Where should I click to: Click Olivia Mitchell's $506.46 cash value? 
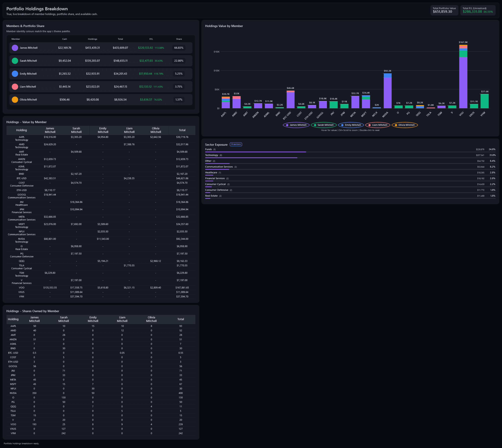pos(64,100)
